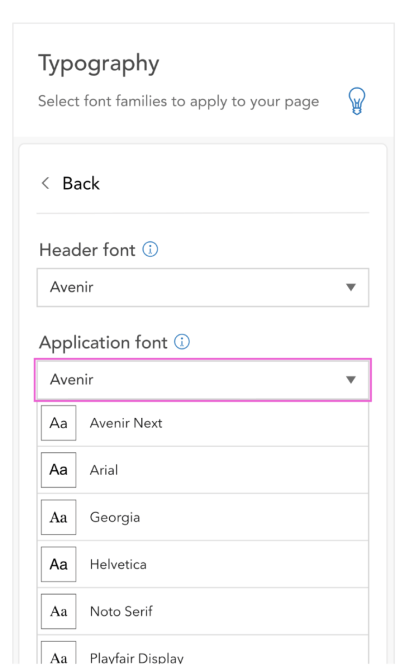The height and width of the screenshot is (665, 400).
Task: Click the Application font label
Action: (103, 343)
